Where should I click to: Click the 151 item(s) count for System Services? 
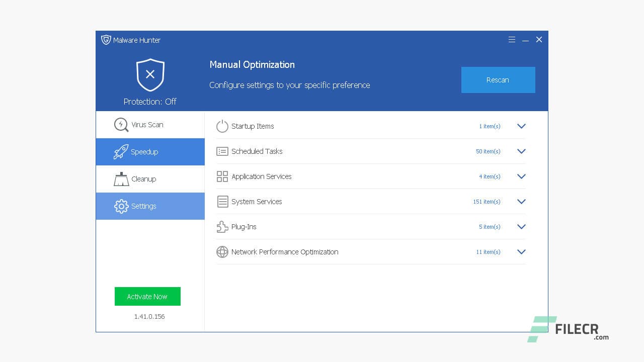pos(487,202)
